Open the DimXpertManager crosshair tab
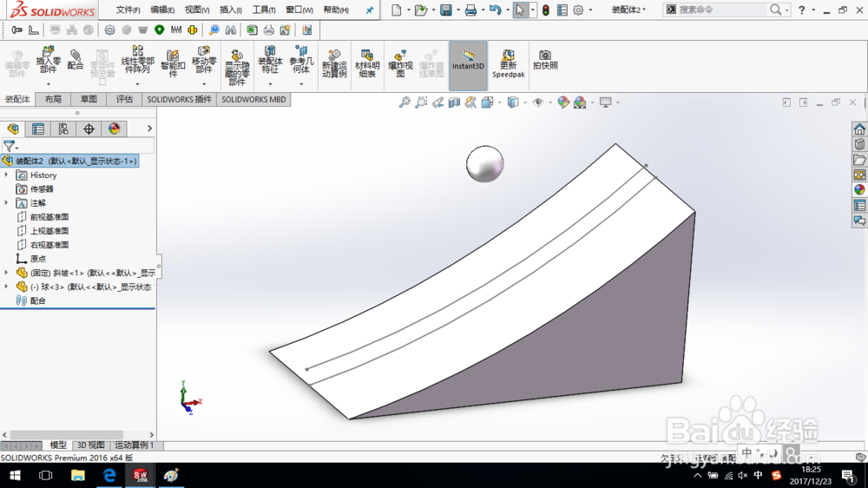Screen dimensions: 868x488 (89, 129)
